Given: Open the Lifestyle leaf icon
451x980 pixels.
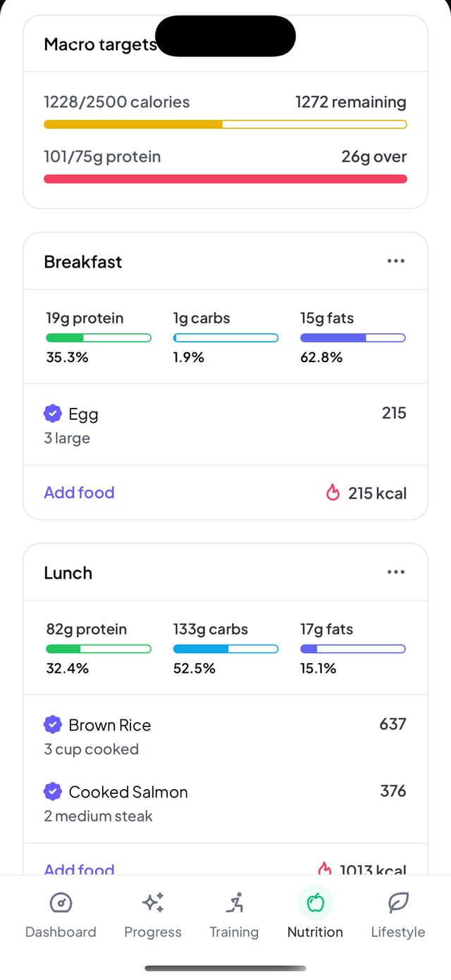Looking at the screenshot, I should 398,903.
